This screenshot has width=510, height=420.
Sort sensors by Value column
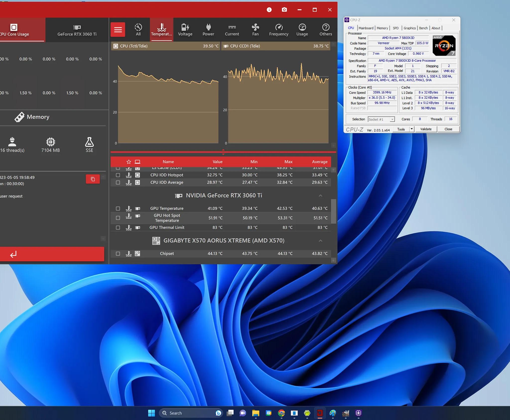pos(217,162)
